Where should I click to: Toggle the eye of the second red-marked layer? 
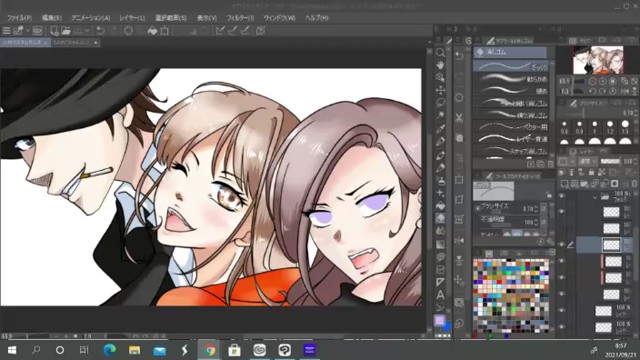[x=562, y=278]
